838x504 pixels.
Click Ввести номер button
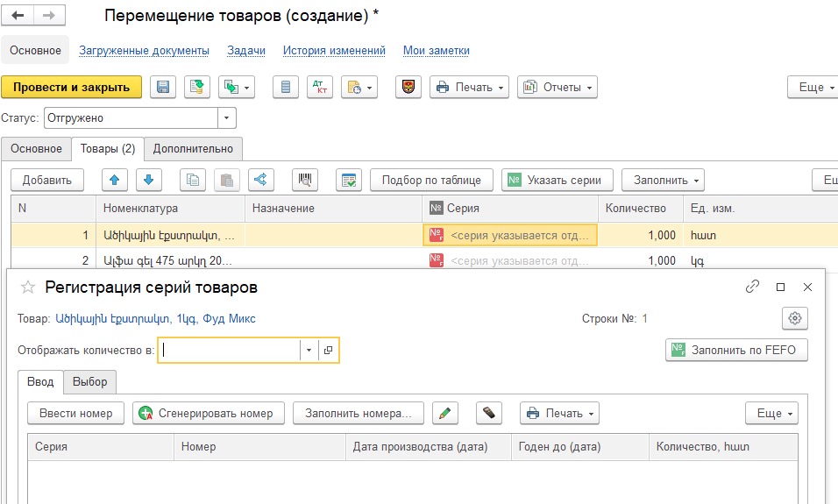[x=76, y=413]
